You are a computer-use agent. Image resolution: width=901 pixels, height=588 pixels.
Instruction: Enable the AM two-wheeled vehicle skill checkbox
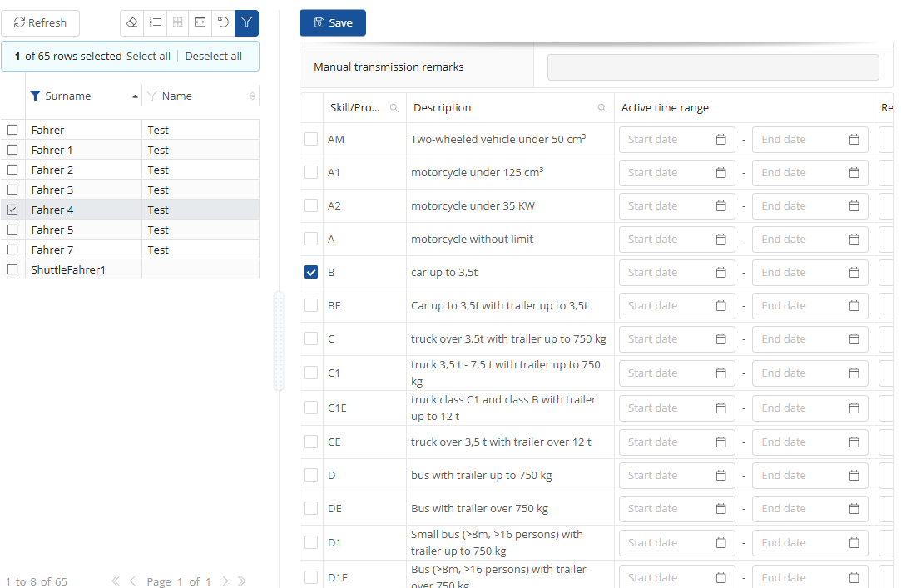[x=311, y=140]
